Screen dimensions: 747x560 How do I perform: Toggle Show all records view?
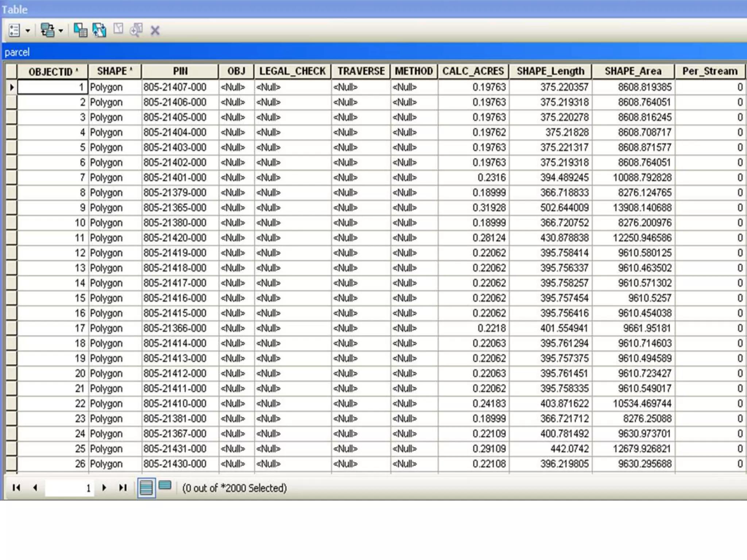coord(146,487)
